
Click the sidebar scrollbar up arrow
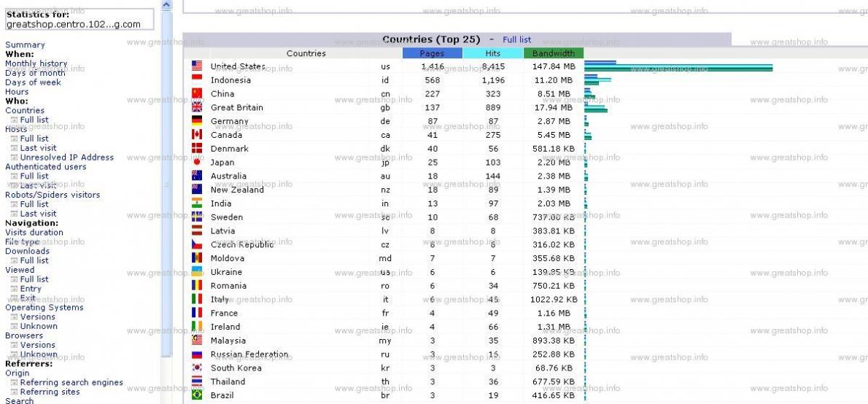point(166,5)
